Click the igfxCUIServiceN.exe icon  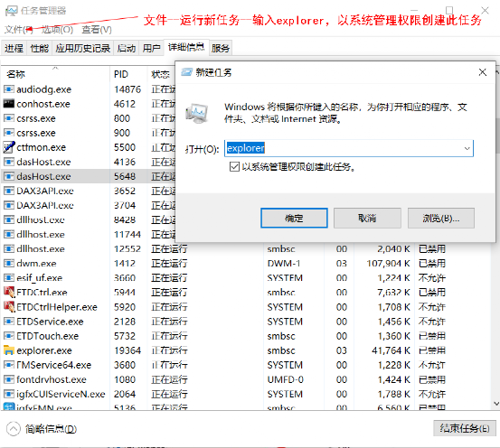pyautogui.click(x=9, y=394)
